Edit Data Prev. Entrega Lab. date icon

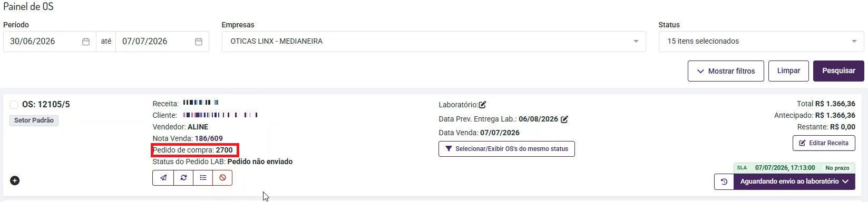pos(564,119)
